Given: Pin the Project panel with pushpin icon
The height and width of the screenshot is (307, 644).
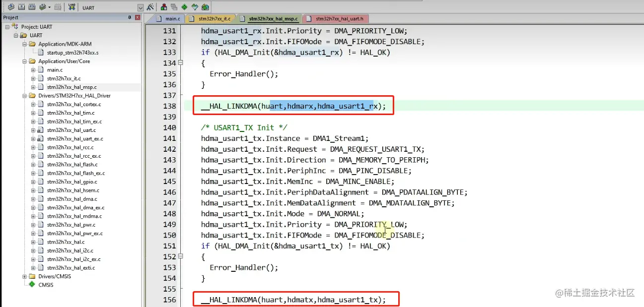Looking at the screenshot, I should pos(130,17).
